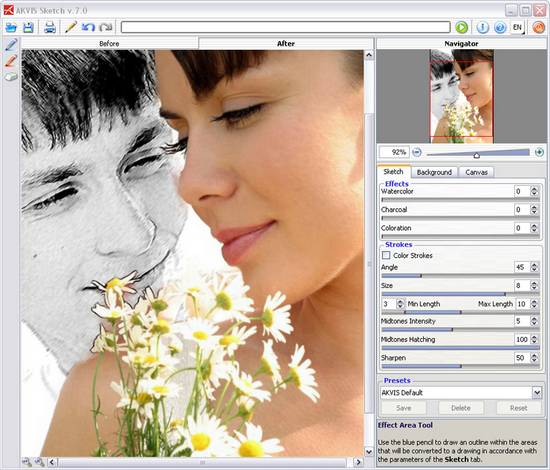The width and height of the screenshot is (550, 470).
Task: Enable the Color Strokes checkbox
Action: pyautogui.click(x=386, y=255)
